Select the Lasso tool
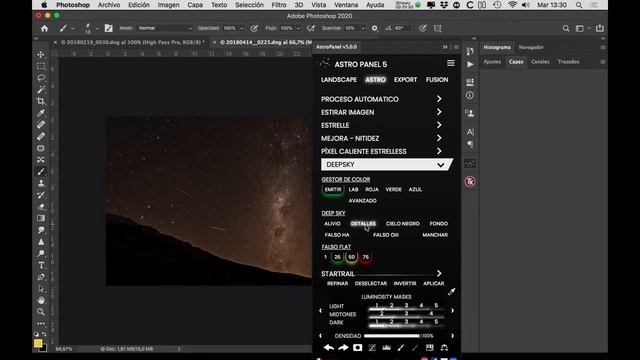 41,78
